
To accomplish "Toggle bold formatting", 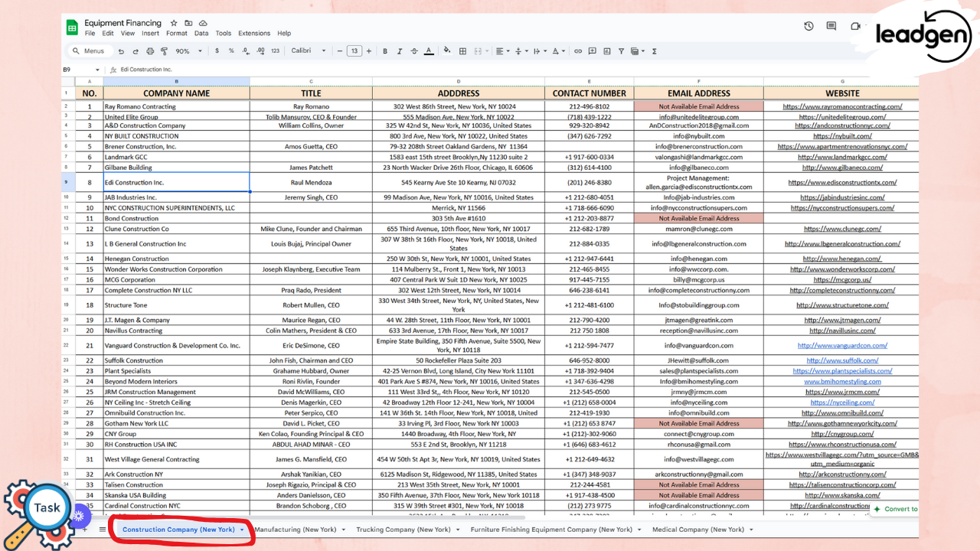I will point(385,51).
